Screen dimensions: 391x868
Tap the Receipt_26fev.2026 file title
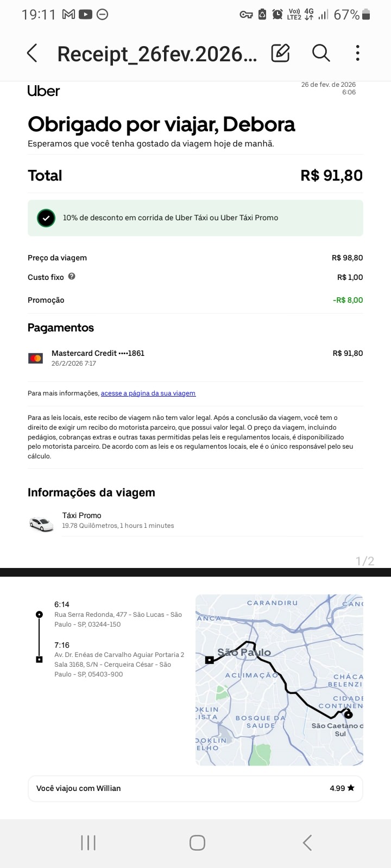[x=156, y=54]
